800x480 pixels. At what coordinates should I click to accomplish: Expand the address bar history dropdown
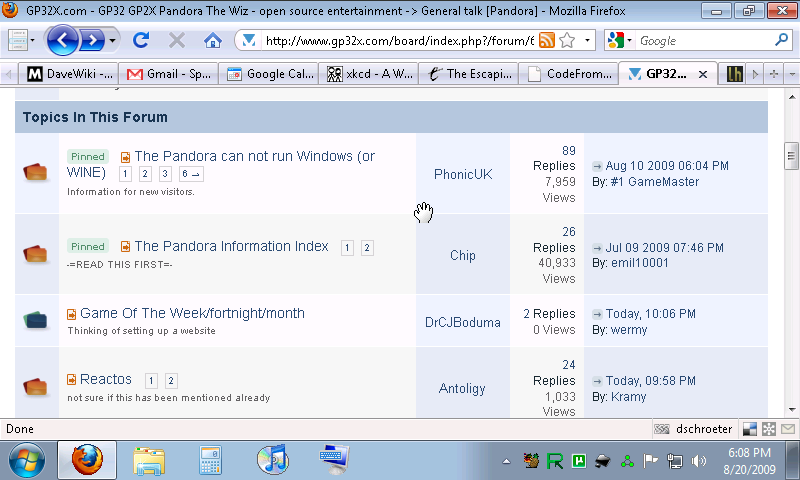pos(587,41)
